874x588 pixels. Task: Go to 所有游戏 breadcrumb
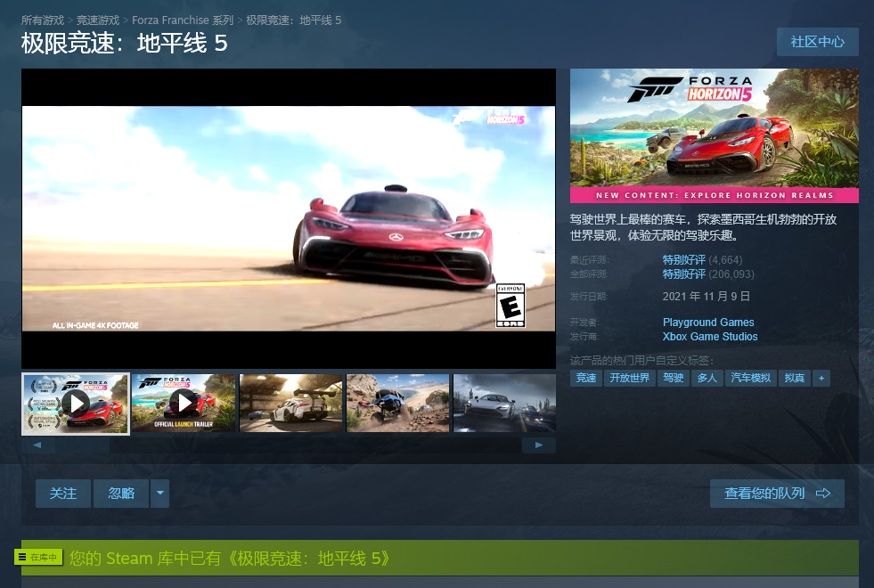click(x=43, y=20)
